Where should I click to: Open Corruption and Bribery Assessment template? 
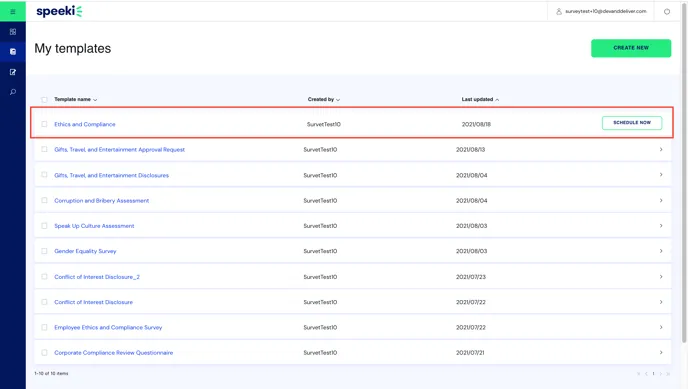101,200
